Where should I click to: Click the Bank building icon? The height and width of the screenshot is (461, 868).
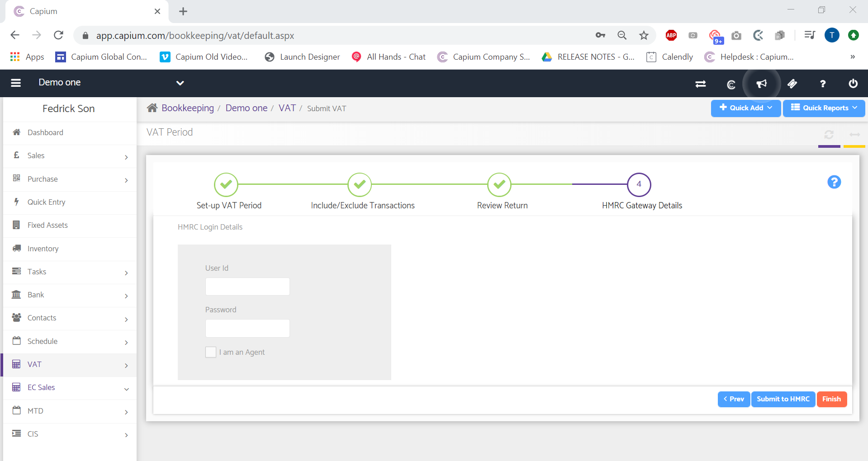tap(16, 294)
